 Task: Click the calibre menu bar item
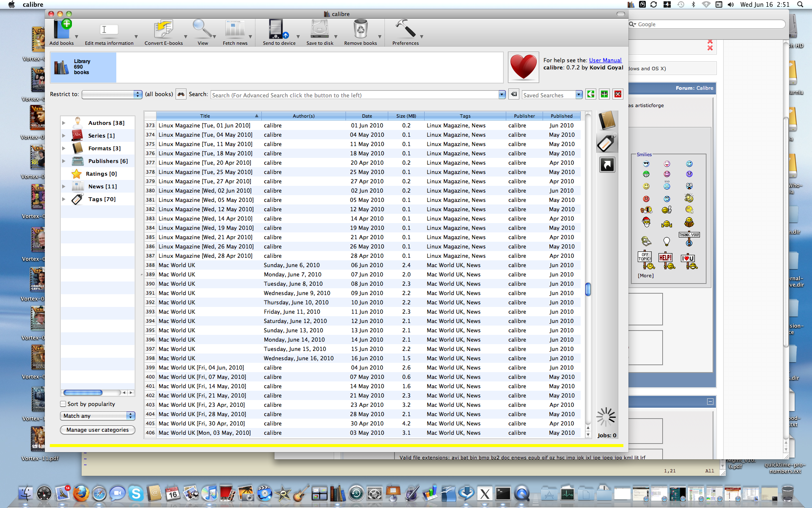point(33,5)
